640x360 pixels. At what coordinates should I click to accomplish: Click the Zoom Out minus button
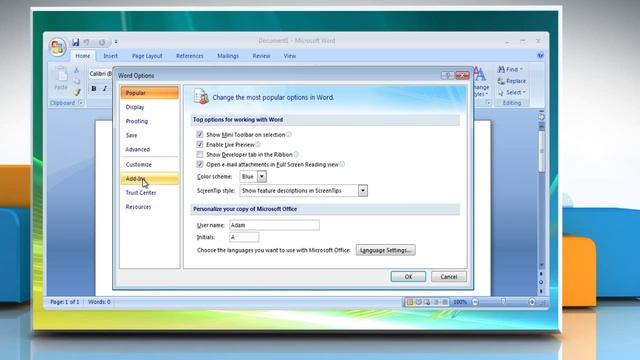coord(475,302)
